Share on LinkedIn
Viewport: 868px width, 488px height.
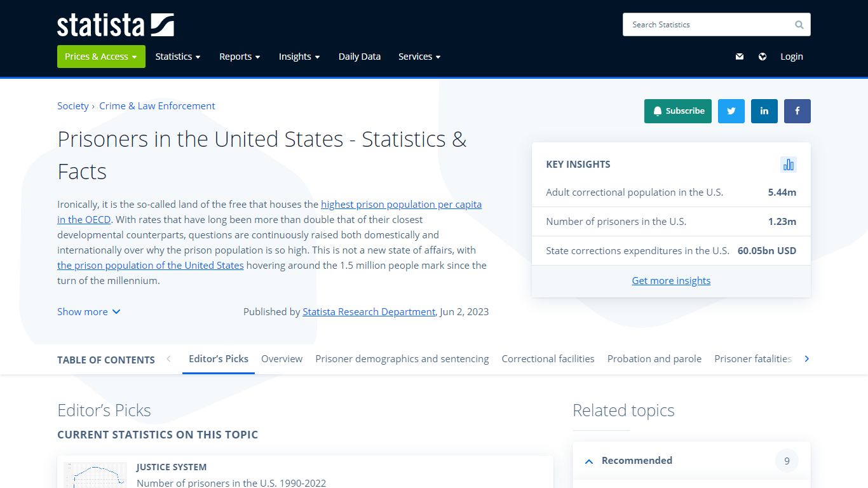click(764, 111)
